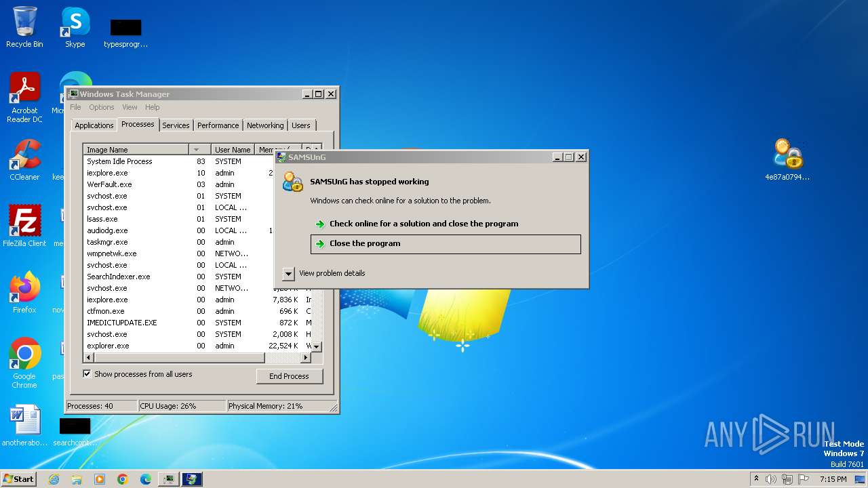
Task: Select the ctfmon.exe process row
Action: tap(197, 311)
